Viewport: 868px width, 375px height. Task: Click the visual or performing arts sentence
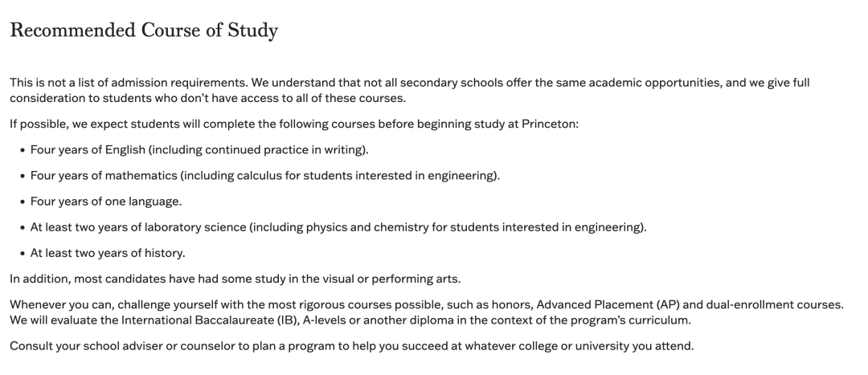235,279
